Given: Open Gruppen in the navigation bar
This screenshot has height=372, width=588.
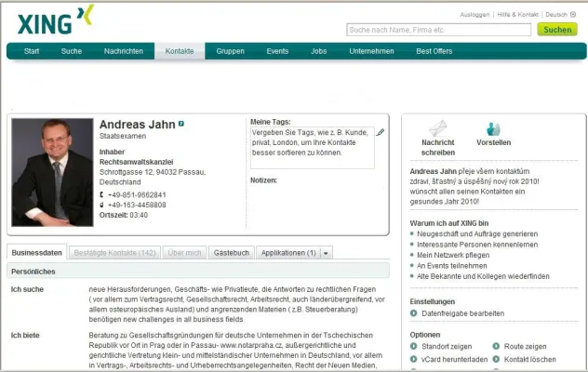Looking at the screenshot, I should (x=230, y=51).
